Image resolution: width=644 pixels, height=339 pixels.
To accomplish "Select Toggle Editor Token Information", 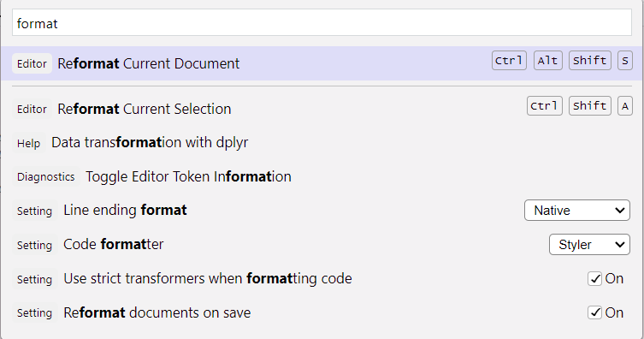I will pos(188,176).
